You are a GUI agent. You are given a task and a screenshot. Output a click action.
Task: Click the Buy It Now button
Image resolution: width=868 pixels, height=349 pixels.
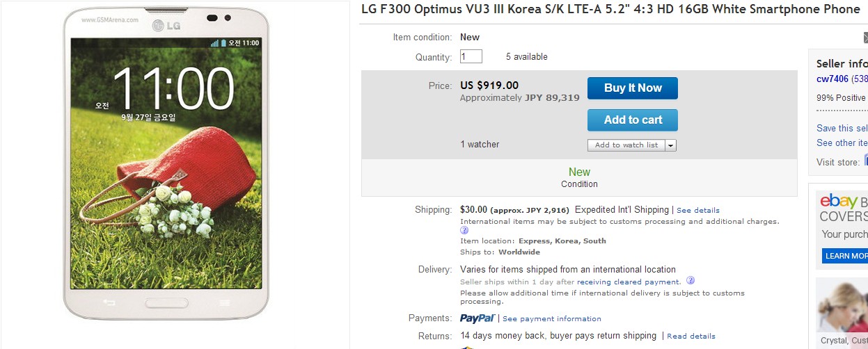tap(632, 88)
